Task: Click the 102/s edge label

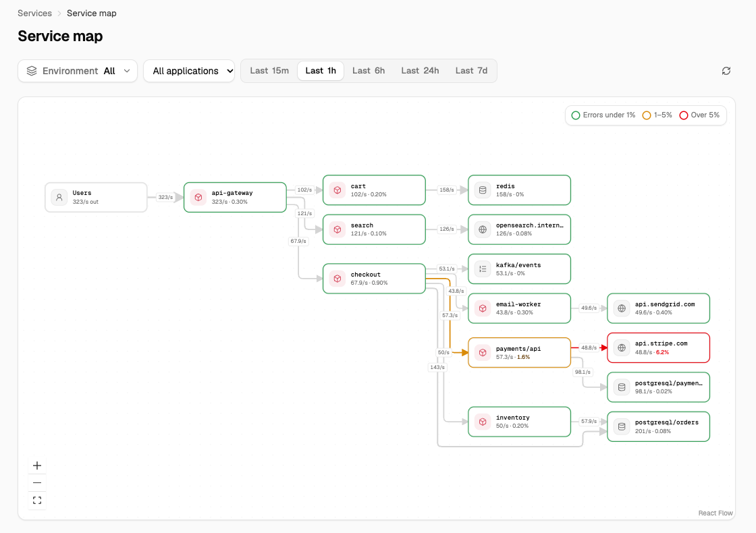Action: (x=304, y=190)
